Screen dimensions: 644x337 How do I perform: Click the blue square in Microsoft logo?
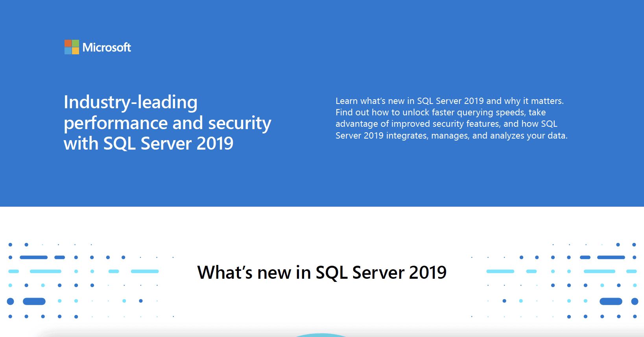[68, 51]
